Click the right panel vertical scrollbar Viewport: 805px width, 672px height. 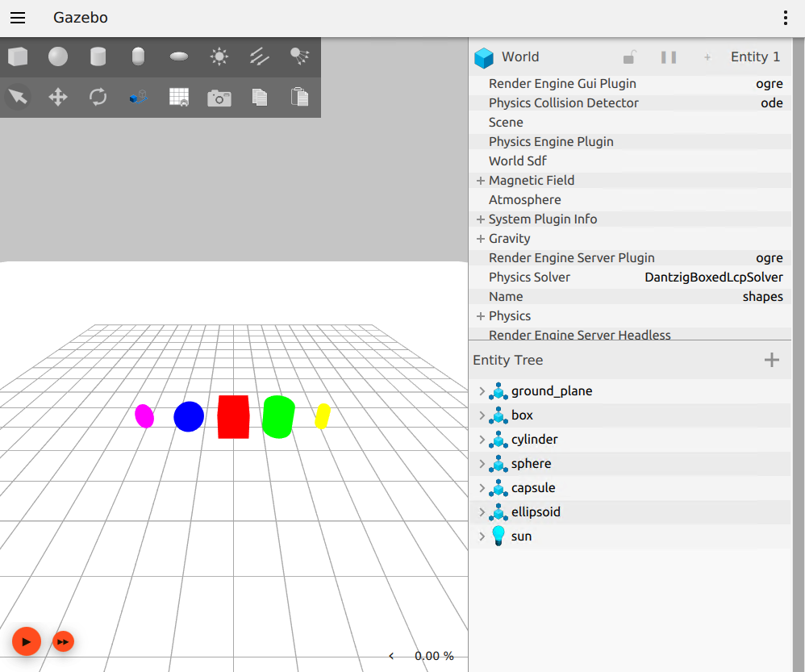[x=799, y=354]
